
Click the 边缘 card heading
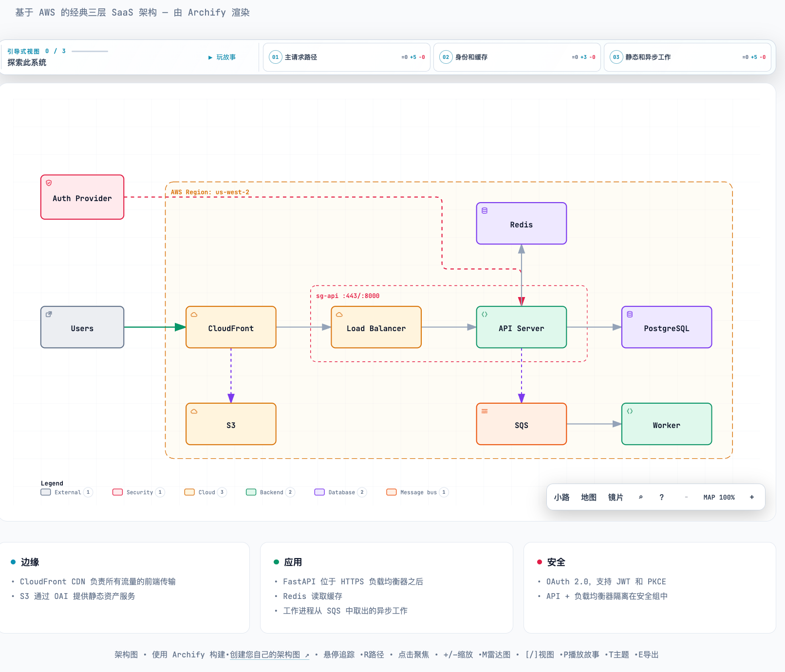point(30,562)
